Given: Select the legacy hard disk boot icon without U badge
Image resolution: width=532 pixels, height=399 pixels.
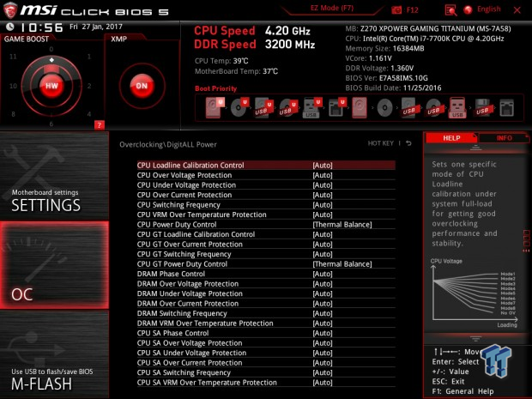Looking at the screenshot, I should click(x=360, y=107).
